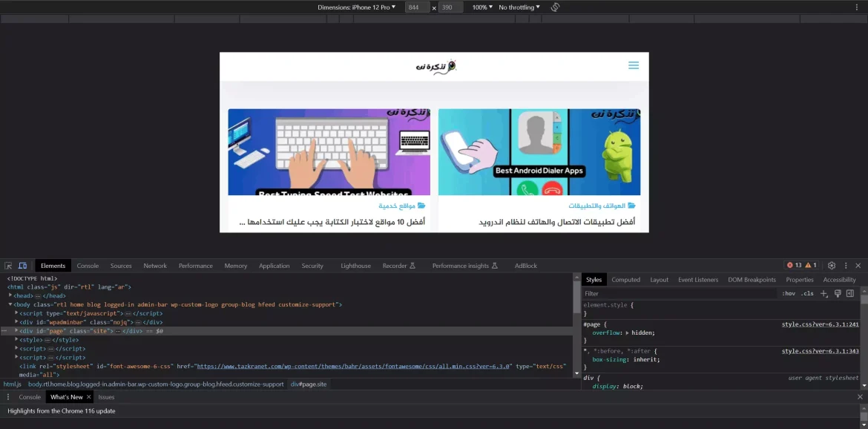
Task: Open the hamburger menu on the website
Action: click(x=634, y=65)
